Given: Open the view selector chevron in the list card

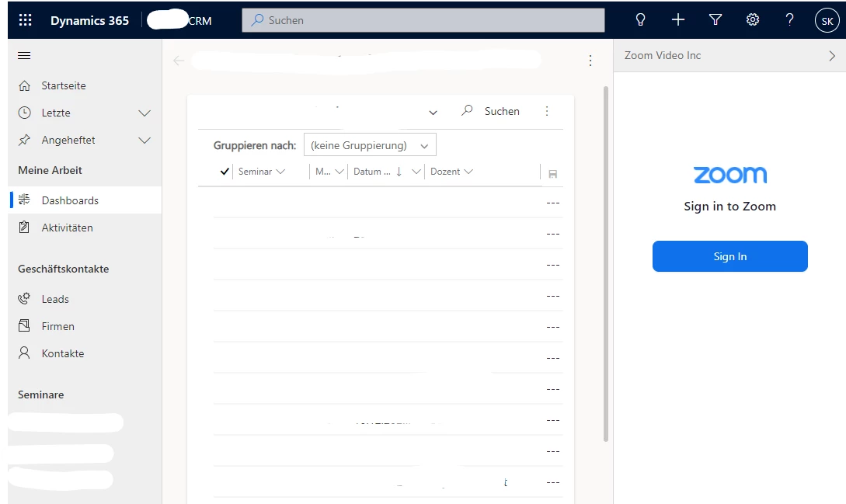Looking at the screenshot, I should point(433,113).
